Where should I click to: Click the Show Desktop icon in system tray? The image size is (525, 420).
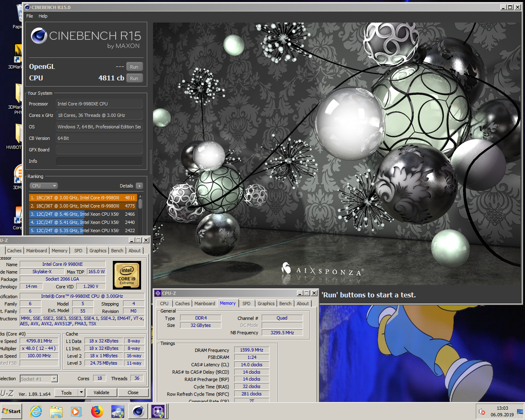click(x=520, y=411)
